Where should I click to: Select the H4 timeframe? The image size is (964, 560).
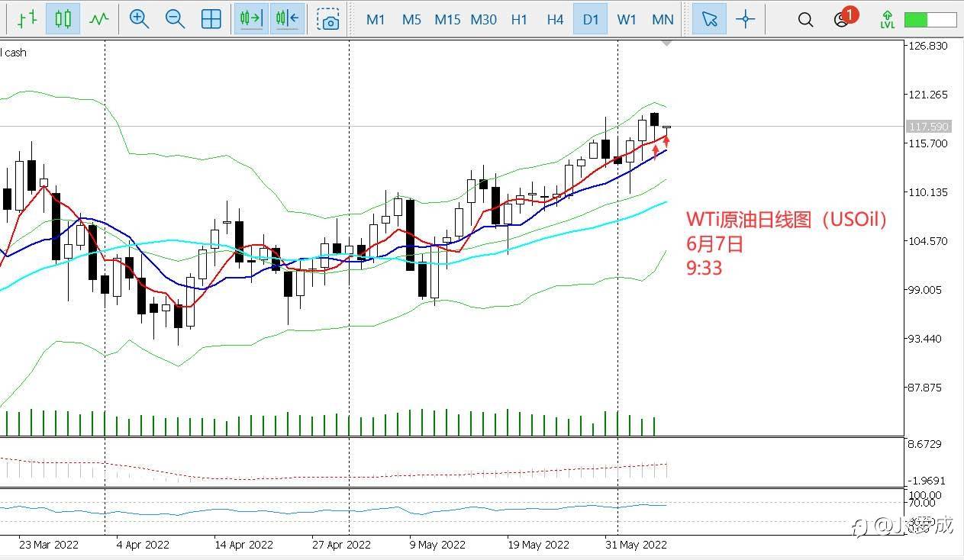[555, 19]
